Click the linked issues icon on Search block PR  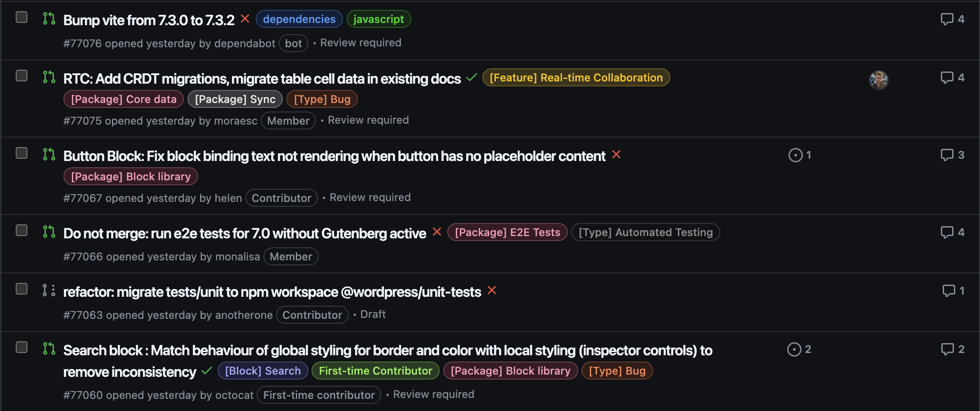(794, 349)
